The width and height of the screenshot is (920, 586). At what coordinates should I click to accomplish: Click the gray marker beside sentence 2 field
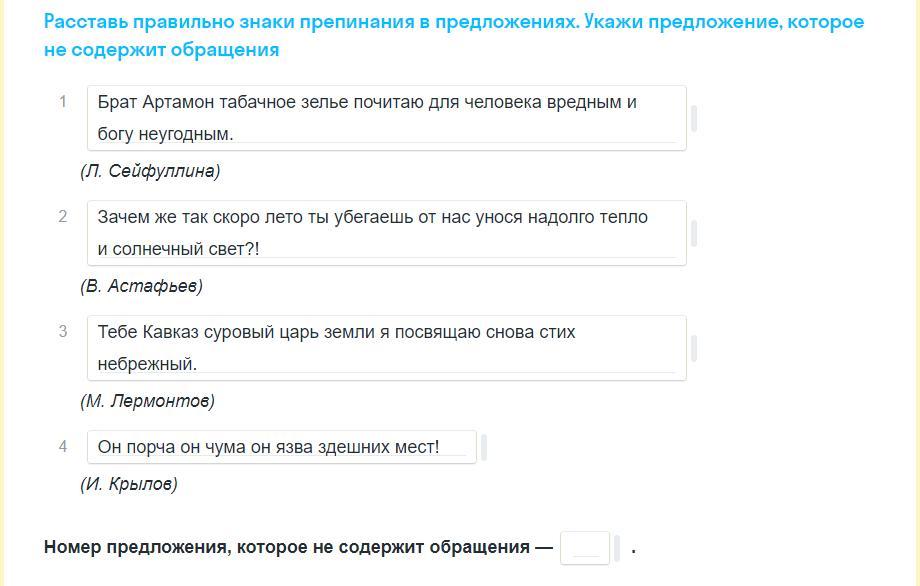694,233
